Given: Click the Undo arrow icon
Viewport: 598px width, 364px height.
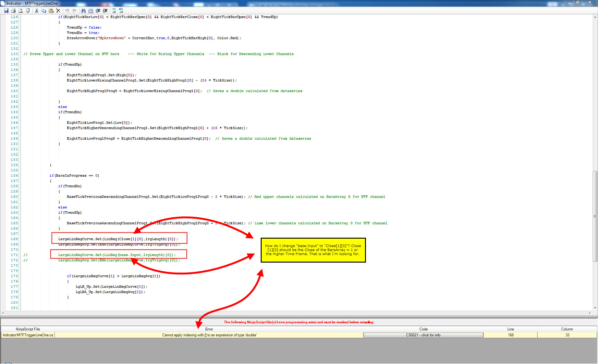Looking at the screenshot, I should click(67, 11).
